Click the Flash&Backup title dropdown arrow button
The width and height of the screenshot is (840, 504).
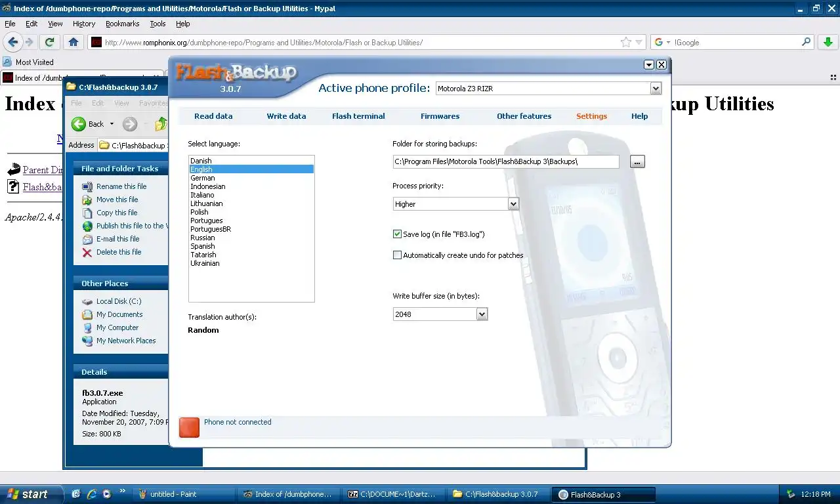[x=649, y=65]
